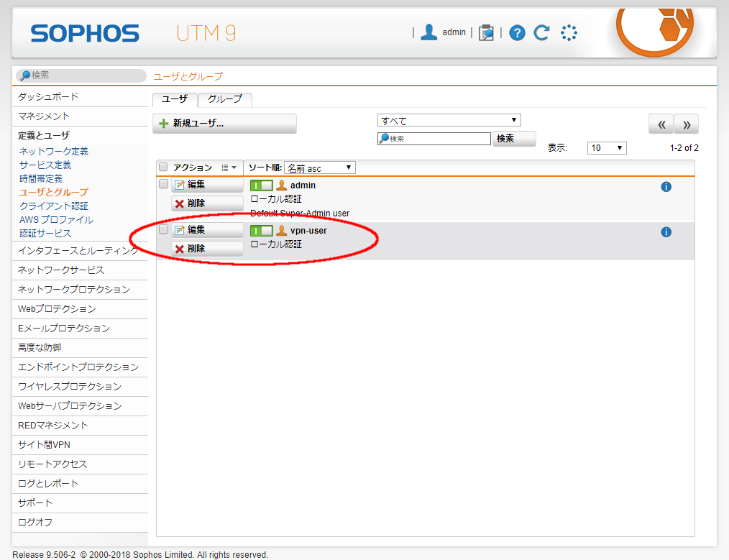Screen dimensions: 729x560
Task: Show info for the admin user
Action: (666, 187)
